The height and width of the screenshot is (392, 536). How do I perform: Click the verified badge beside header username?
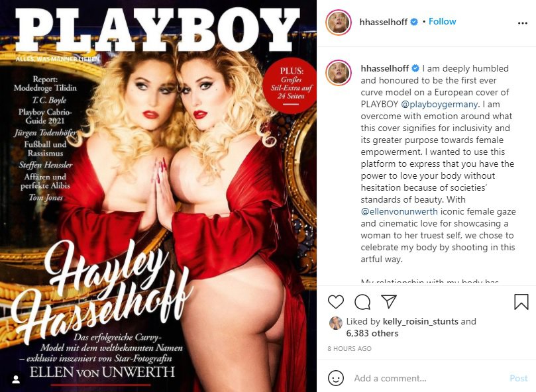click(x=414, y=22)
